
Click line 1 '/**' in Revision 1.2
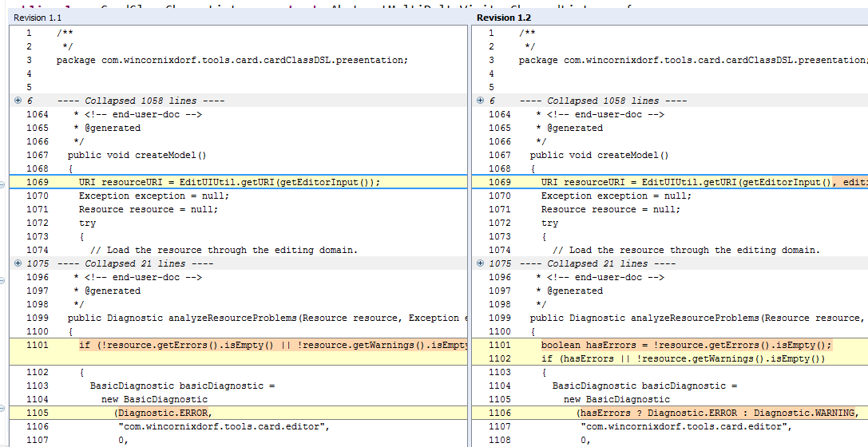[x=527, y=34]
